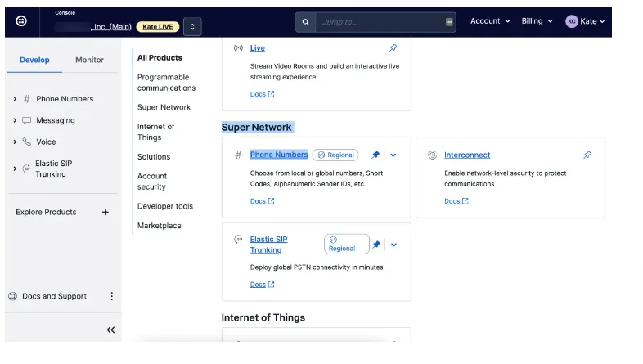Click the Twilio logo icon
The height and width of the screenshot is (364, 643).
click(x=21, y=21)
